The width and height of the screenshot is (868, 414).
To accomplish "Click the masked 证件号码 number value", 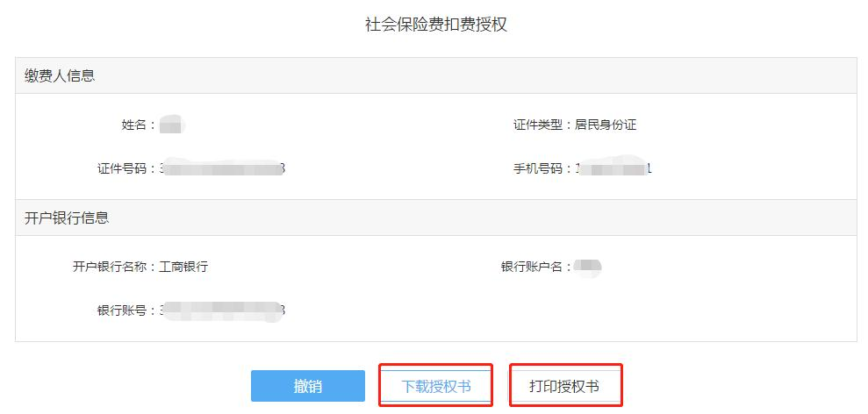I will [x=223, y=168].
